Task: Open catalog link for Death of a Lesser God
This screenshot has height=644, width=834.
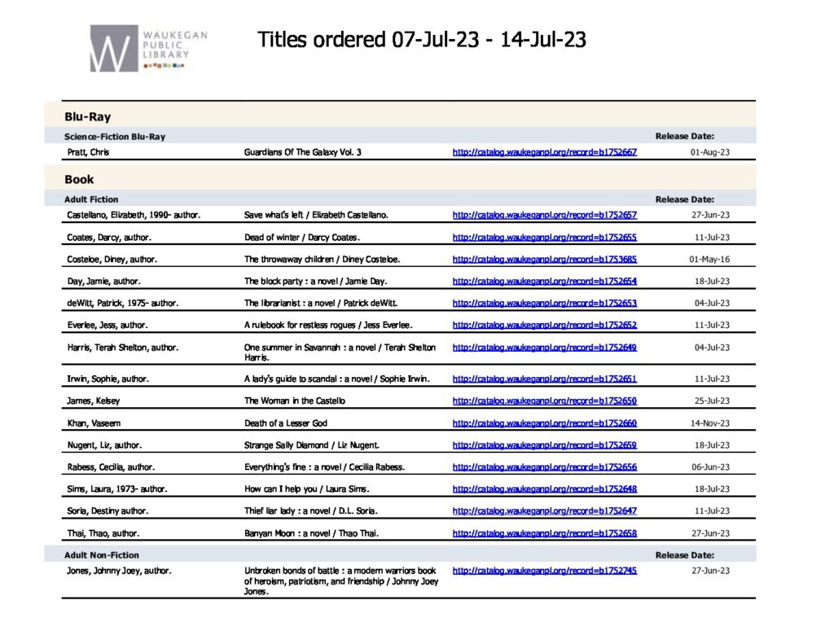Action: click(x=545, y=423)
